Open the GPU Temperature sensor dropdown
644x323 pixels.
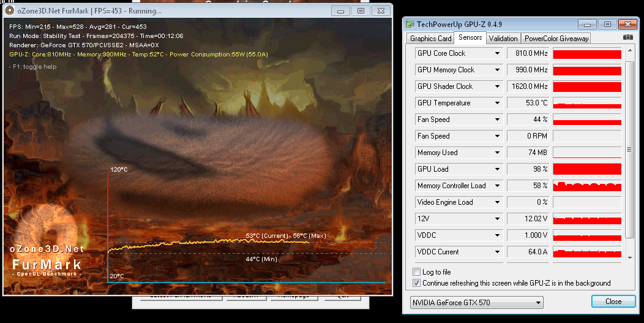[497, 103]
